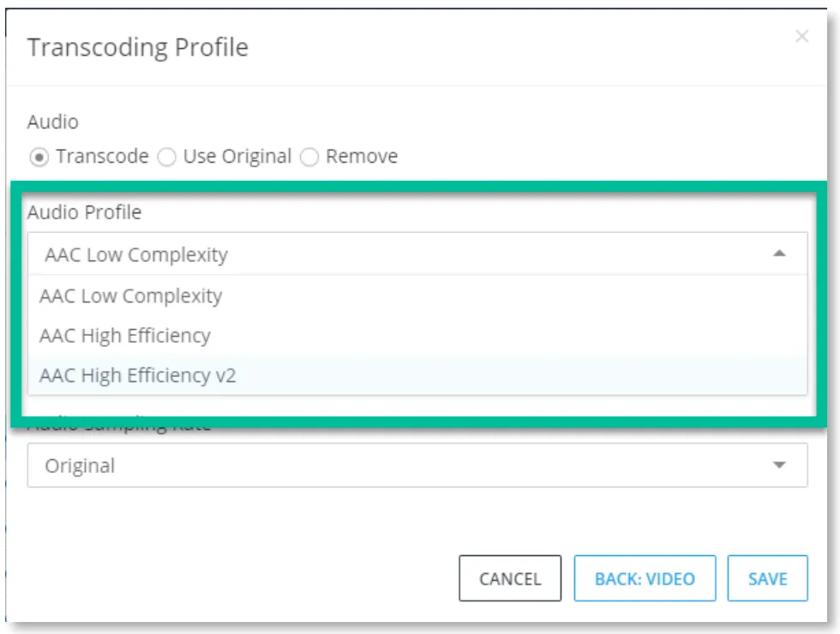Click the Audio section heading
Screen dimensions: 840x634
[53, 122]
